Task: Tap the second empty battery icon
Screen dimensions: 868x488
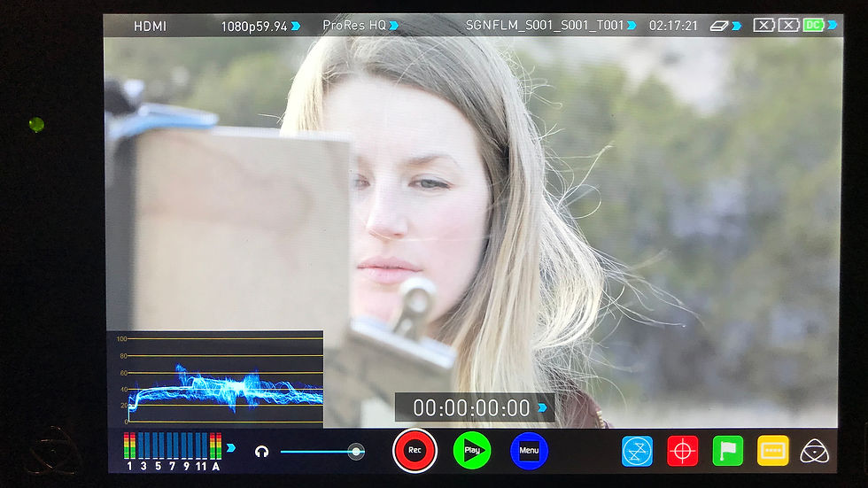Action: pyautogui.click(x=789, y=25)
